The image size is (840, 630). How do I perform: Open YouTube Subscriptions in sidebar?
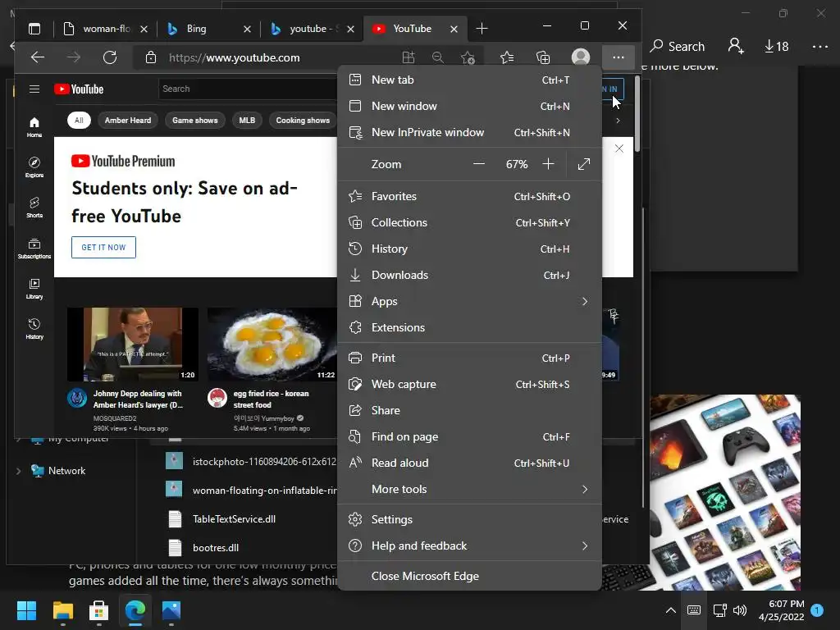[34, 248]
